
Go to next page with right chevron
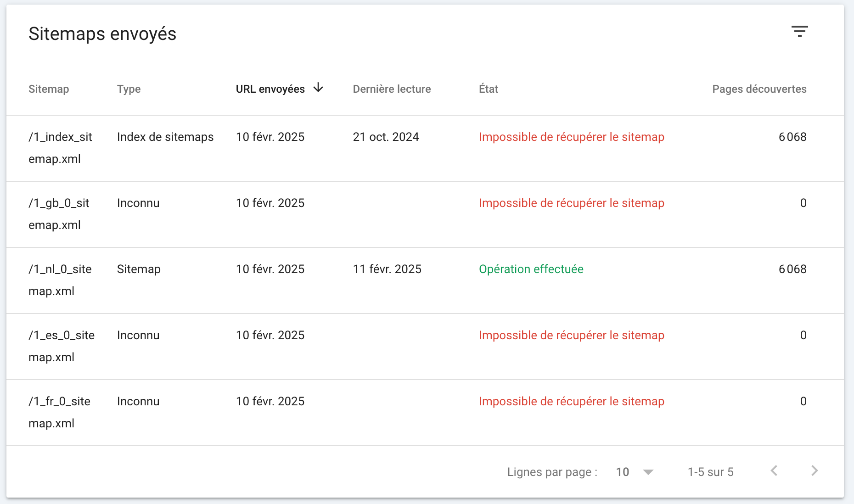815,471
